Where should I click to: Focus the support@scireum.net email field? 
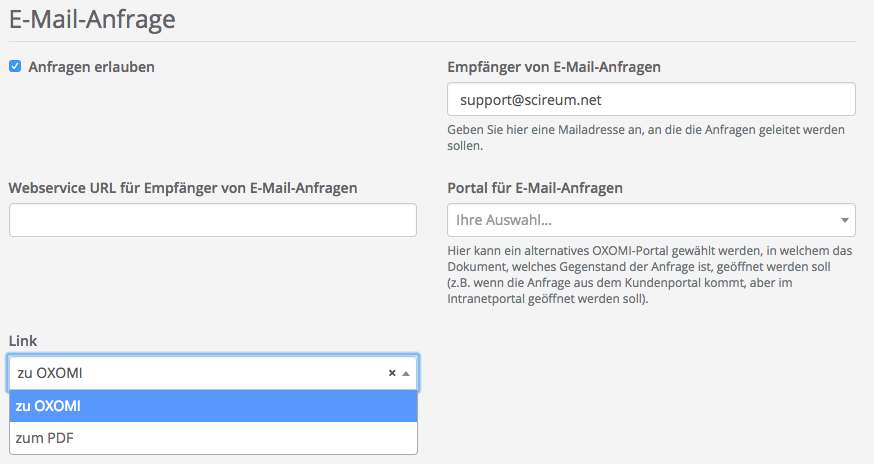[650, 100]
